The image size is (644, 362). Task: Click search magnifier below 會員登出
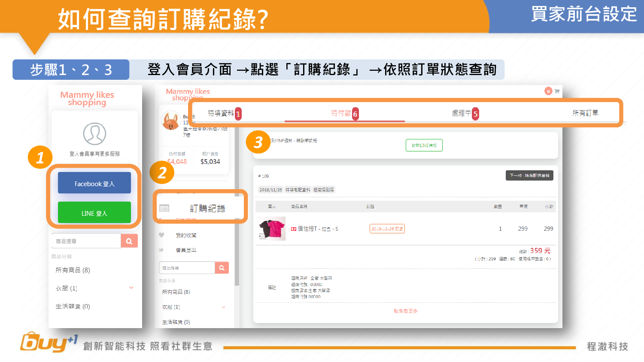(x=222, y=268)
